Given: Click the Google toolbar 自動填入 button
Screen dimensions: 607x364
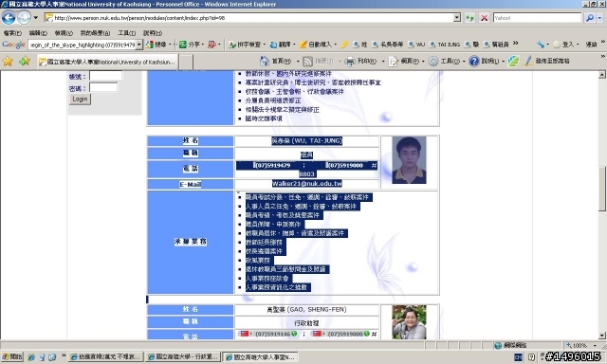Looking at the screenshot, I should point(316,45).
